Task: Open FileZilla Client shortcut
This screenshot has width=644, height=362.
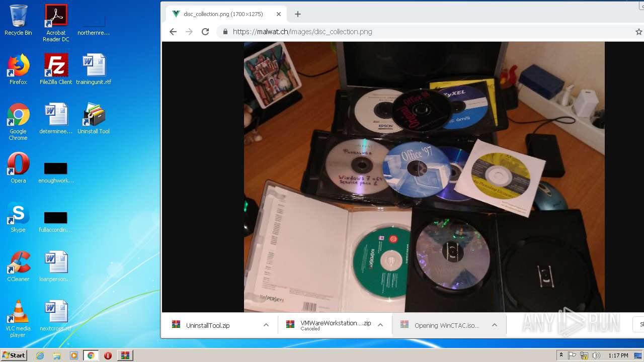Action: [x=56, y=69]
